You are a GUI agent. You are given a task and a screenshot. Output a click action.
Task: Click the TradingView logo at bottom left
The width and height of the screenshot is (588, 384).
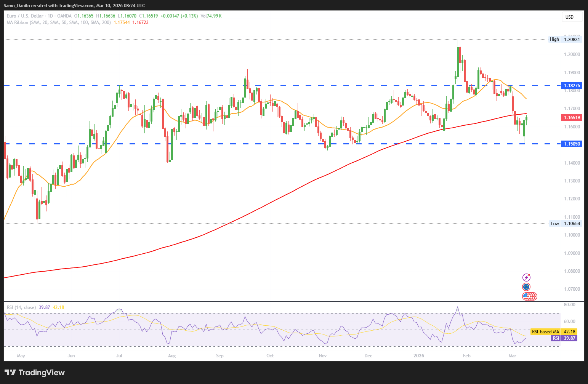click(x=35, y=373)
